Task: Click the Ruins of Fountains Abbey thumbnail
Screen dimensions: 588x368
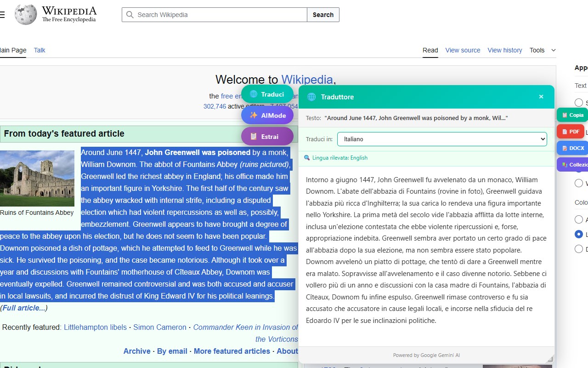Action: (x=37, y=178)
